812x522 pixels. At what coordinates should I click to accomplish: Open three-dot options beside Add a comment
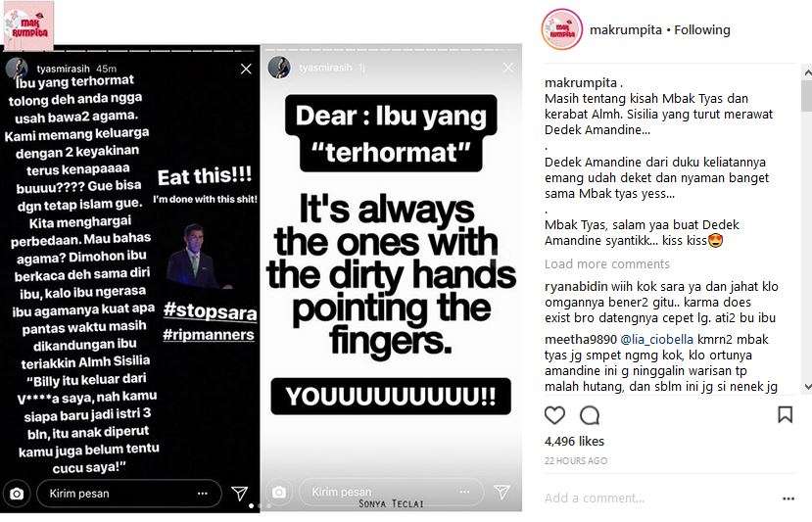coord(788,498)
